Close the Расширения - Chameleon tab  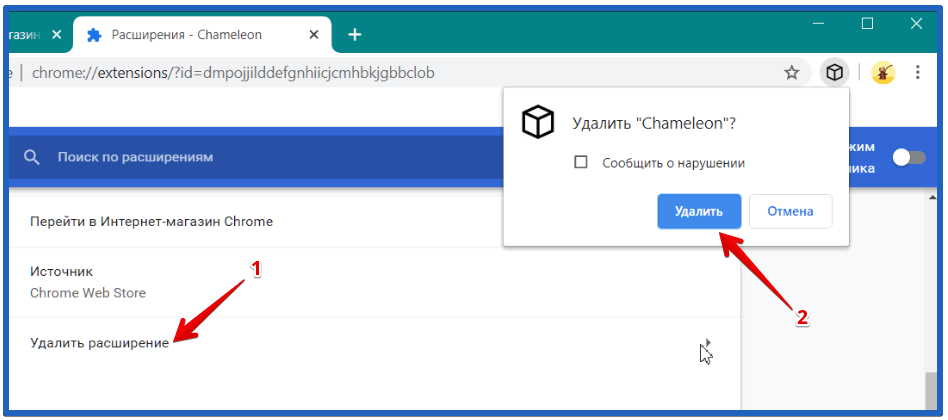314,35
